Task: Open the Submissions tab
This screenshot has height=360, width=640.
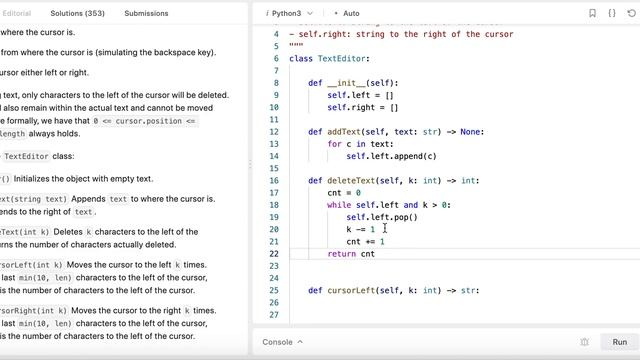Action: tap(146, 13)
